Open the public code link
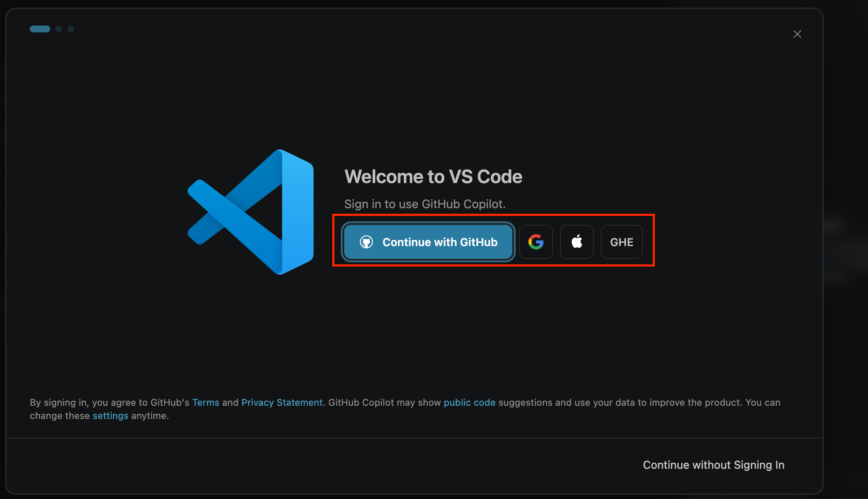868x499 pixels. [x=470, y=402]
